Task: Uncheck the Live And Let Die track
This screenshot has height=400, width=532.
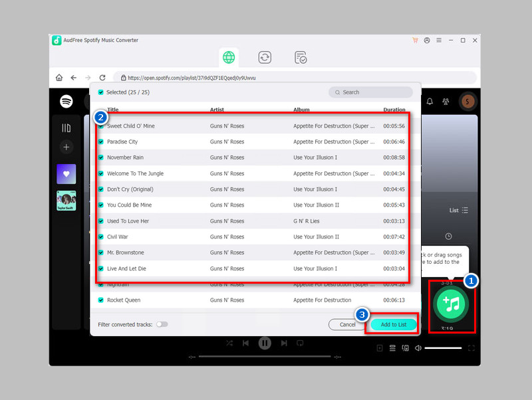Action: pyautogui.click(x=101, y=268)
